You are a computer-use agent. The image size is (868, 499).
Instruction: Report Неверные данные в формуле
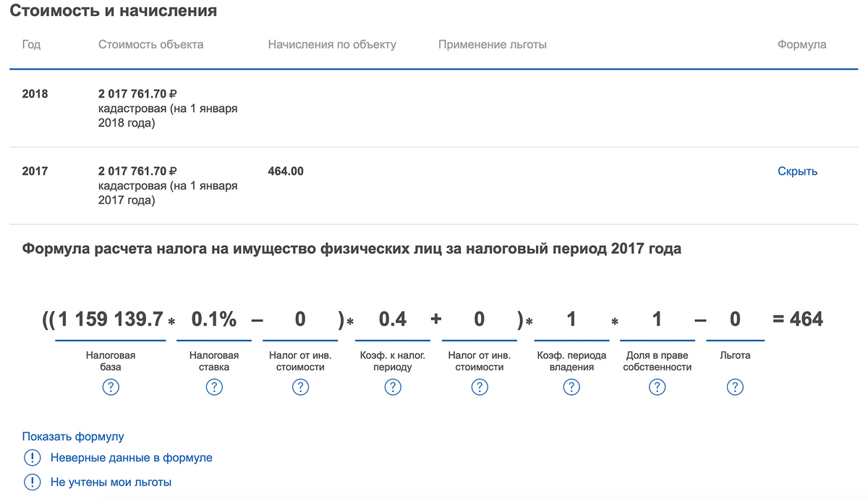point(131,458)
